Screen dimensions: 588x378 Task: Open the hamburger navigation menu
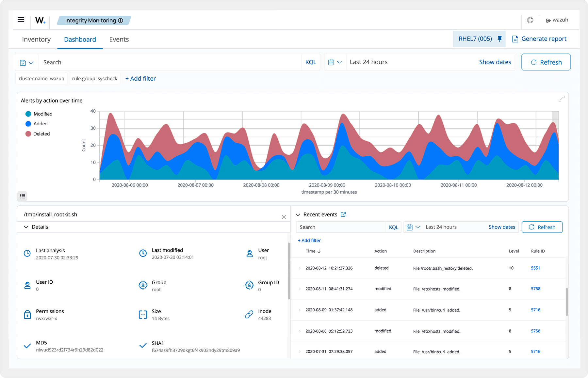(21, 20)
